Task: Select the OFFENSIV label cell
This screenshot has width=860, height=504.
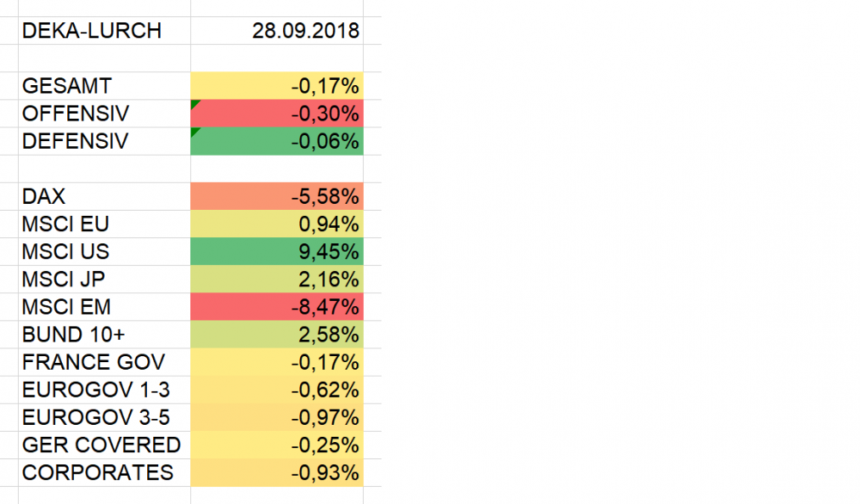Action: point(76,114)
